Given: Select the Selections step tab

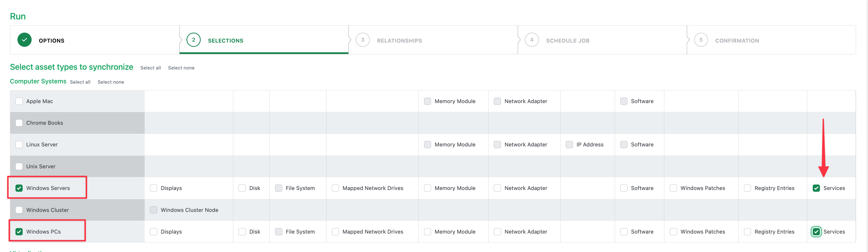Looking at the screenshot, I should [264, 40].
